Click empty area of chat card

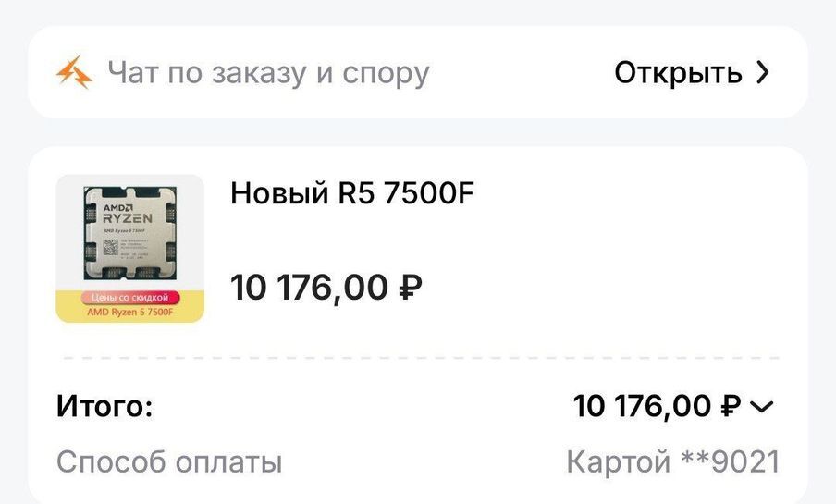(x=522, y=72)
